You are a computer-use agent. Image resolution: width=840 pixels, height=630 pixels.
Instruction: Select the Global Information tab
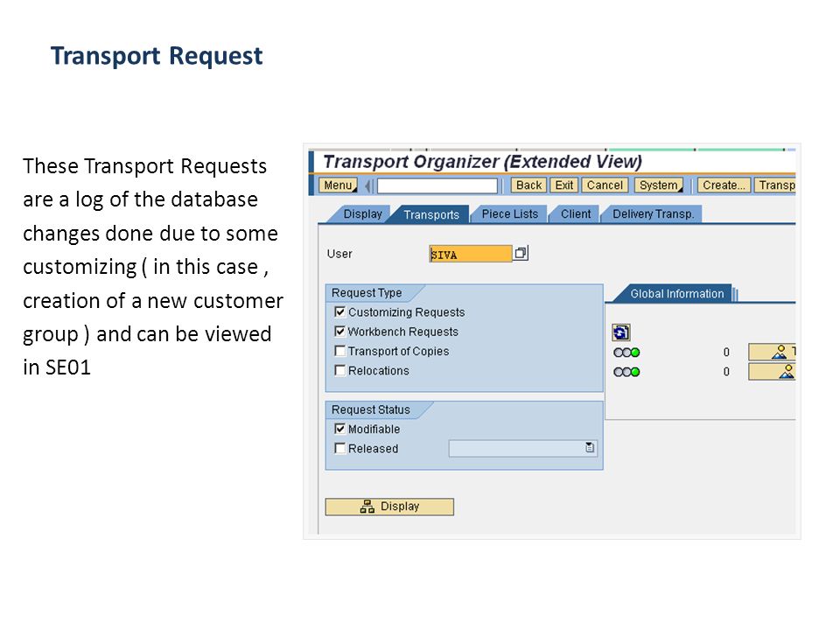coord(676,294)
